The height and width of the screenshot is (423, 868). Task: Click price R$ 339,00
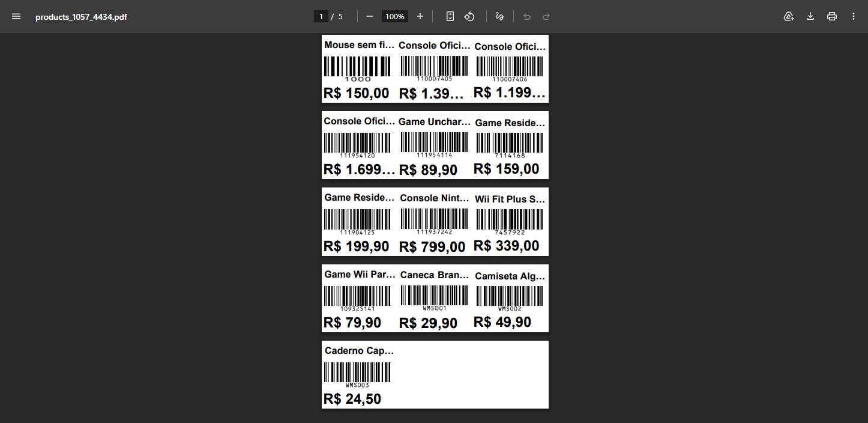[x=507, y=246]
